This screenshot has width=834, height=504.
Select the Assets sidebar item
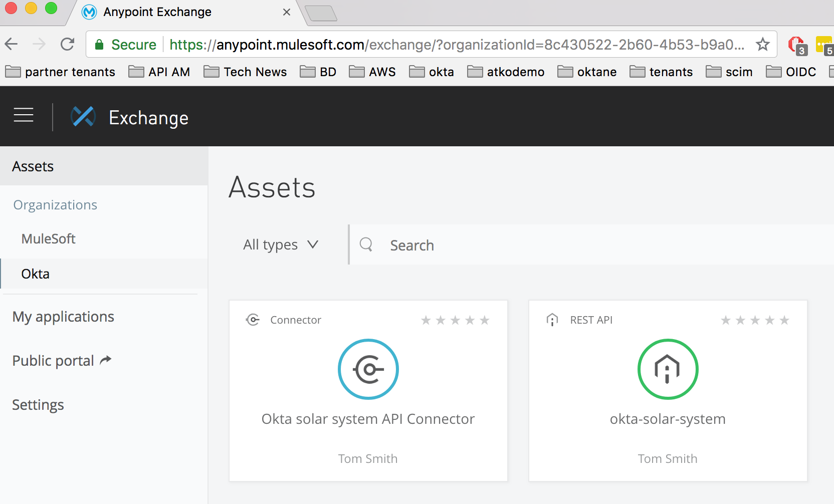click(x=33, y=166)
